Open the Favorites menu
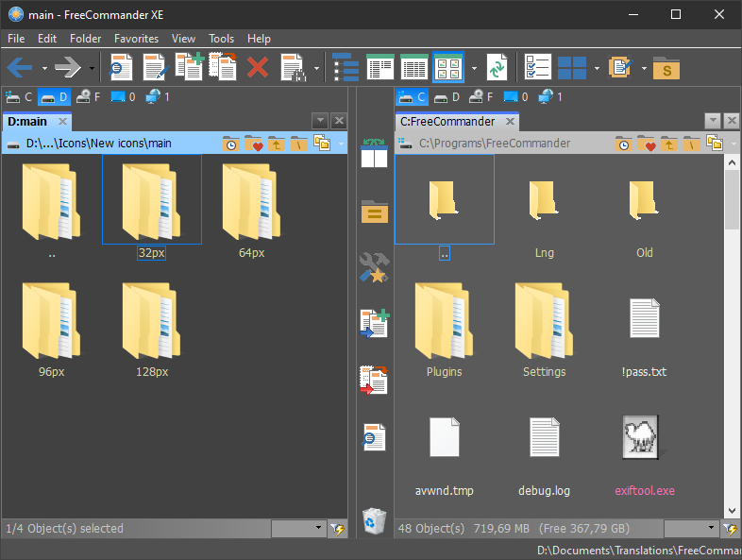Image resolution: width=742 pixels, height=560 pixels. click(x=136, y=39)
